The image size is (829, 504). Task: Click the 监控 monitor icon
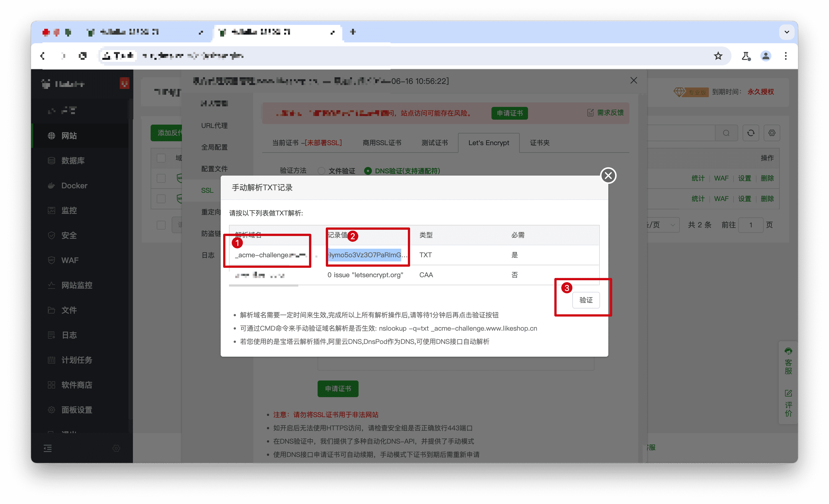51,210
